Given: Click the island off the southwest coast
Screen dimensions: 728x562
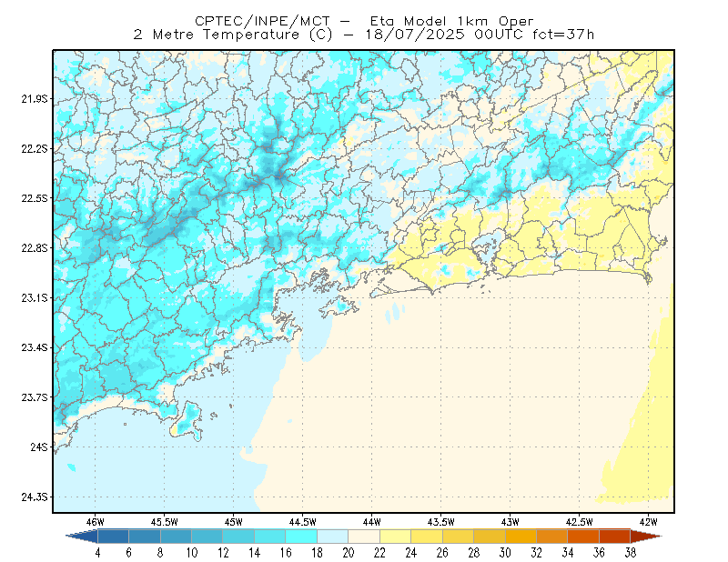Looking at the screenshot, I should point(187,420).
